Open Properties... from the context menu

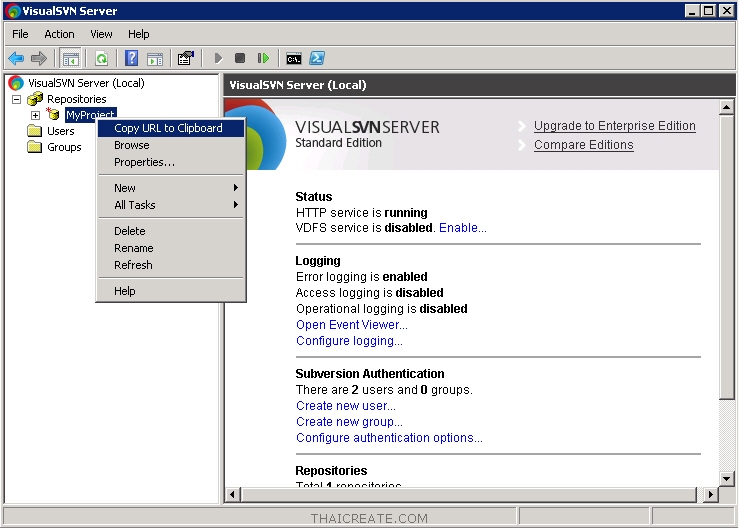[171, 162]
